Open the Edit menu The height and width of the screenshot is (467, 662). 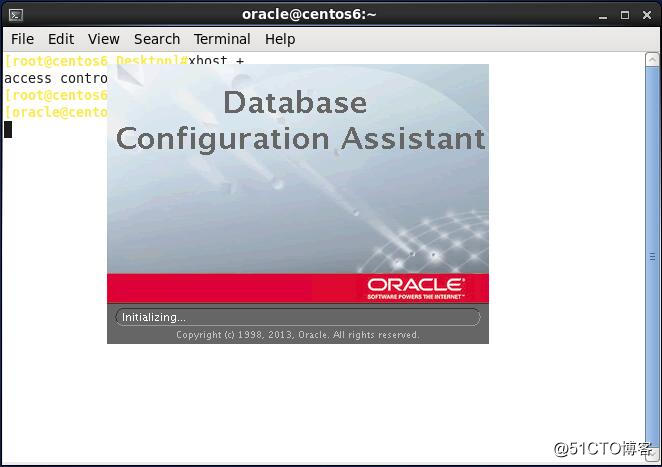pyautogui.click(x=61, y=39)
